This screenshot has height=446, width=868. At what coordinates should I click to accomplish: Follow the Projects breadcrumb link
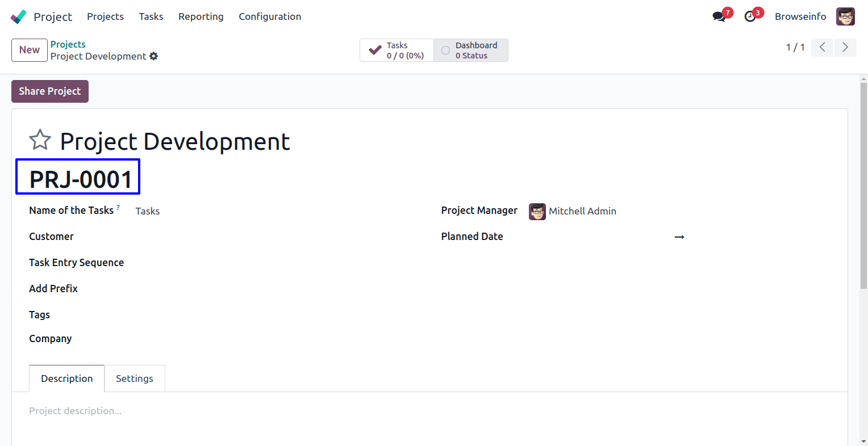point(68,44)
